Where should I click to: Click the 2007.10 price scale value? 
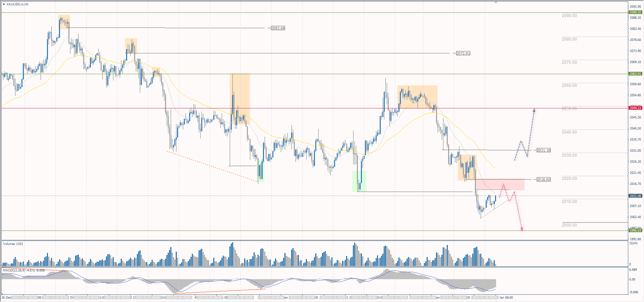(x=635, y=206)
